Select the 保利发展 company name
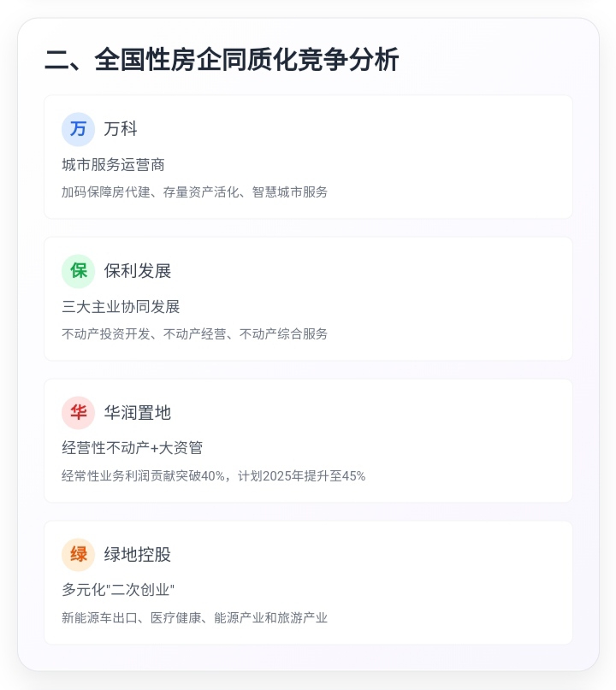 [x=138, y=271]
